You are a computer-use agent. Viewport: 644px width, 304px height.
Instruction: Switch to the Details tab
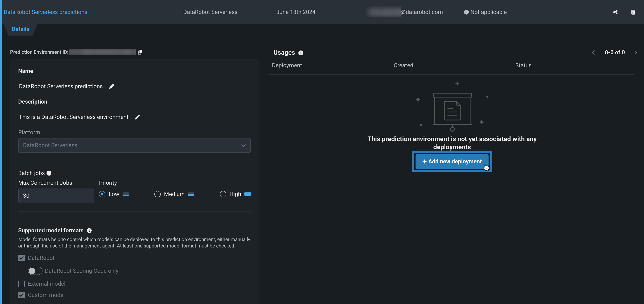pos(20,29)
